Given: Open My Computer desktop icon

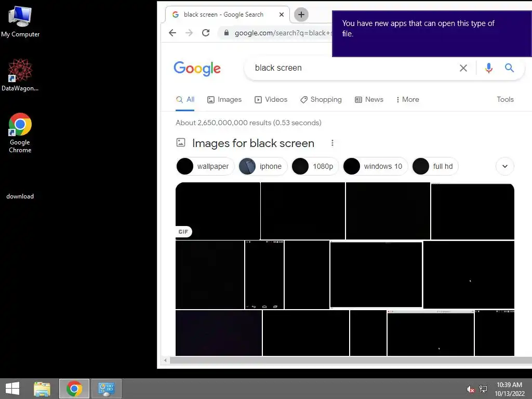Looking at the screenshot, I should click(x=20, y=22).
